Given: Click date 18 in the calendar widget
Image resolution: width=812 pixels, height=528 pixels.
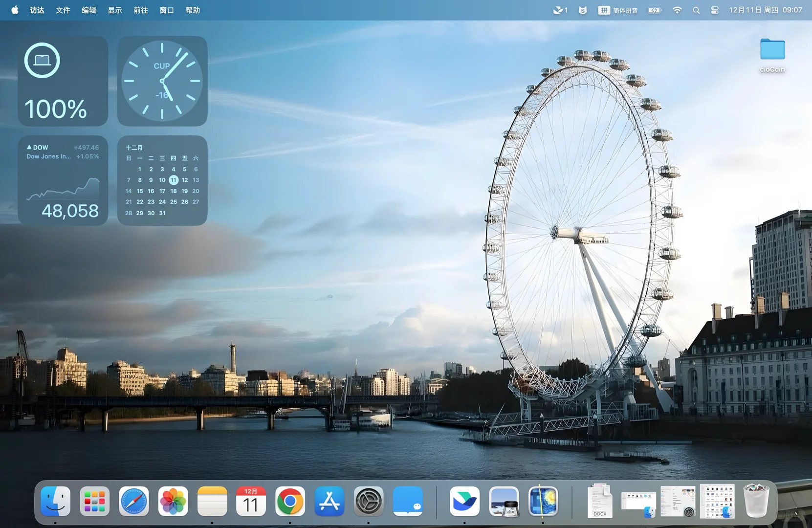Looking at the screenshot, I should click(x=174, y=191).
